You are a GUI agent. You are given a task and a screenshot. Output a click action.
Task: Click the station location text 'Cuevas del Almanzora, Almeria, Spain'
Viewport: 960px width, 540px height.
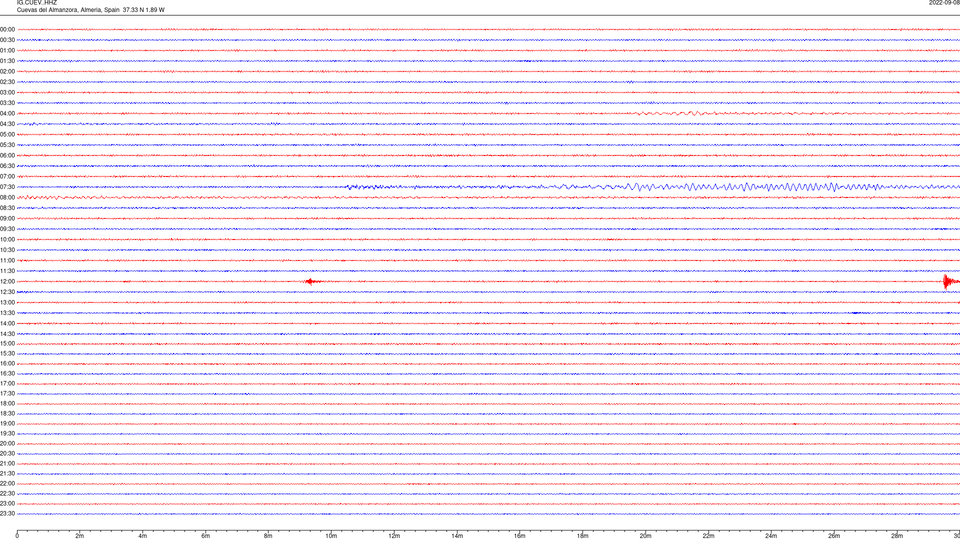[68, 10]
